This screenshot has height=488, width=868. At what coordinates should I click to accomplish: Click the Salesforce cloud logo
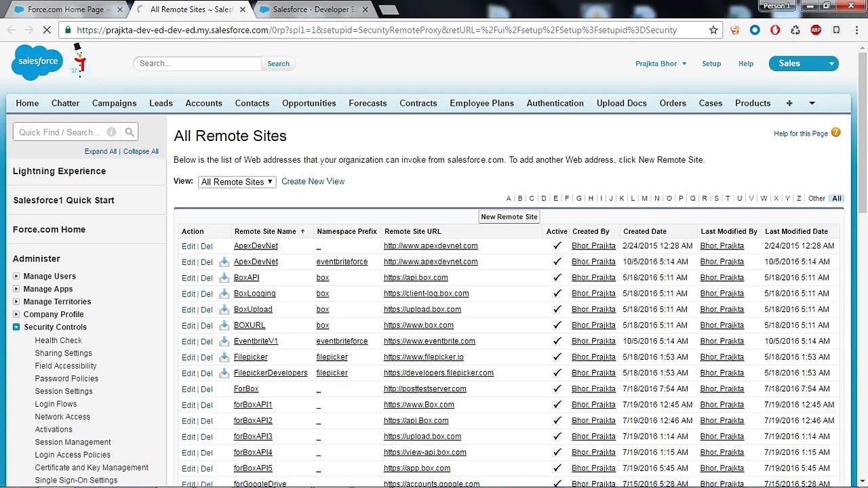(x=37, y=62)
